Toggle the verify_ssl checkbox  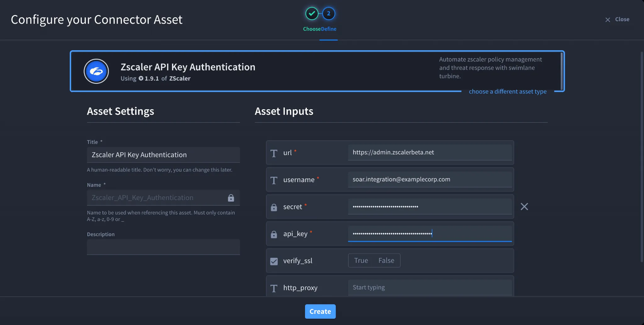[274, 261]
